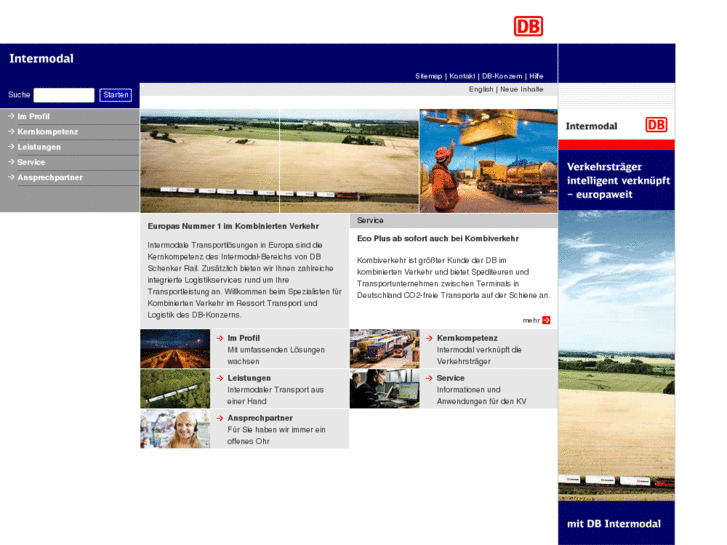Click the forest train thumbnail for Leistungen
Image resolution: width=727 pixels, height=545 pixels.
(175, 389)
